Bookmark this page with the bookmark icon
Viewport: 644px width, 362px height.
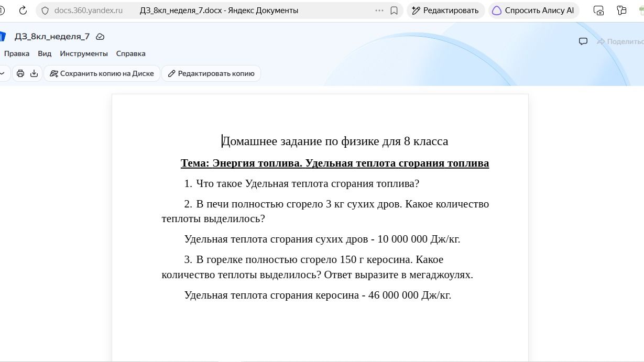(394, 10)
